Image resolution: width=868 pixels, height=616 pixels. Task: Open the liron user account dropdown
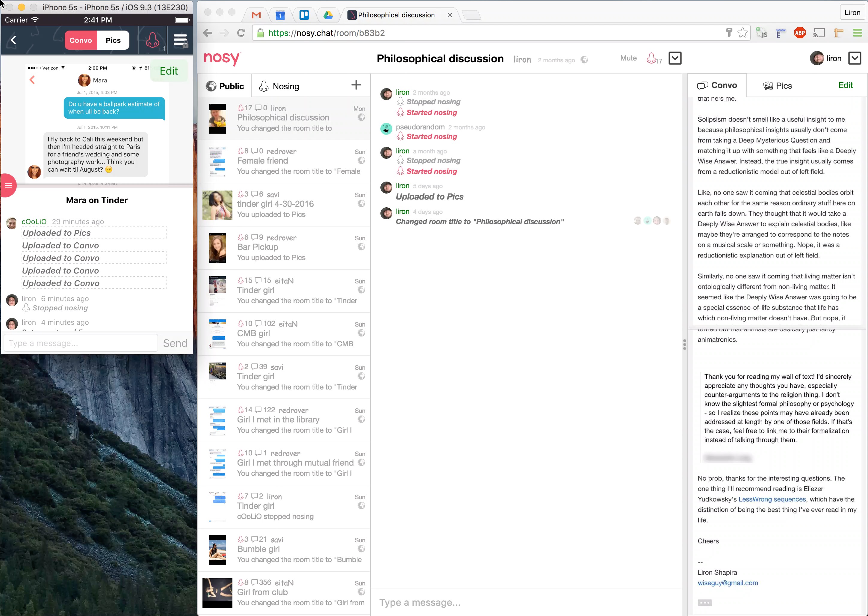(x=854, y=58)
